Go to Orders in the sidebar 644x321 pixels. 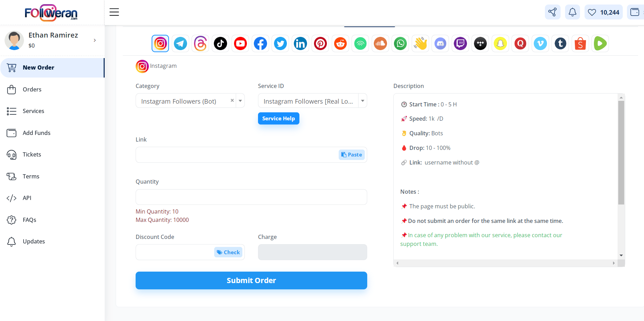pos(52,89)
